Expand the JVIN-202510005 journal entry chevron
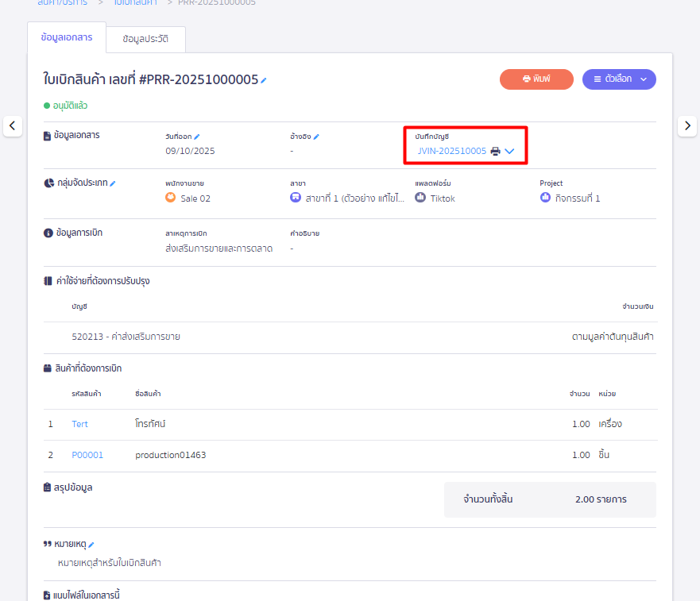700x601 pixels. click(510, 151)
